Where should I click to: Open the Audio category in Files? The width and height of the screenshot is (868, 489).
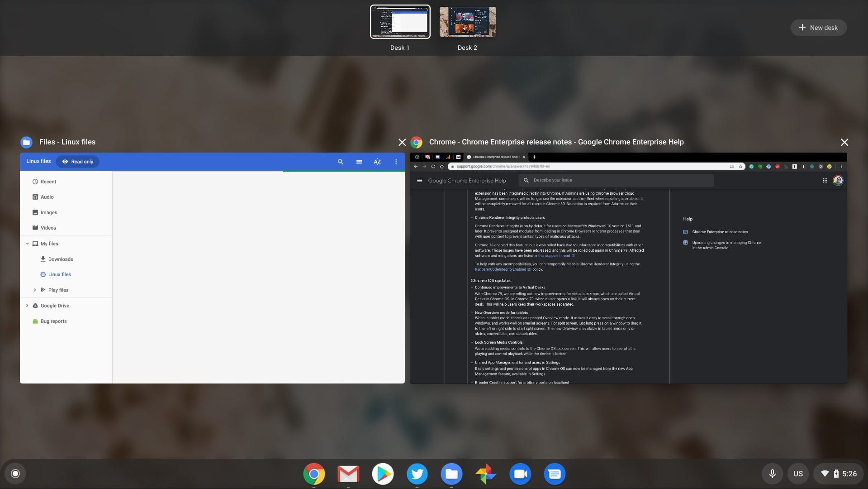[x=66, y=197]
